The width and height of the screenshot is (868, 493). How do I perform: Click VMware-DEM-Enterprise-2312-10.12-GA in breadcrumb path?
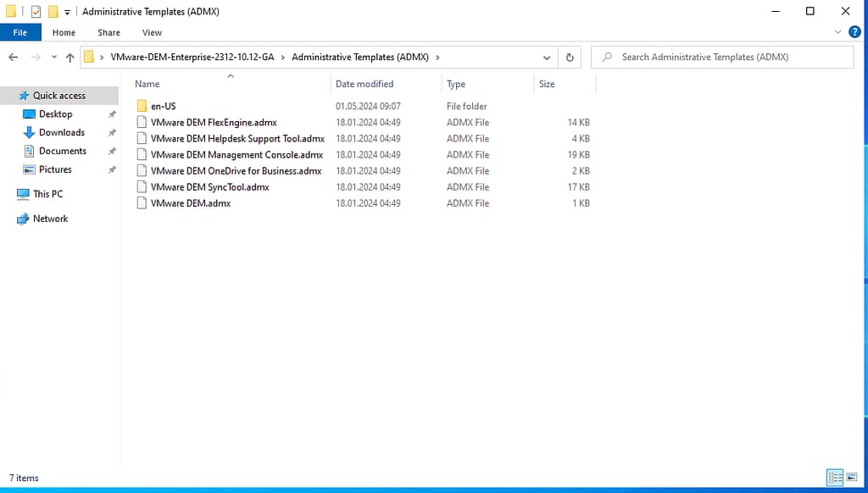tap(192, 58)
